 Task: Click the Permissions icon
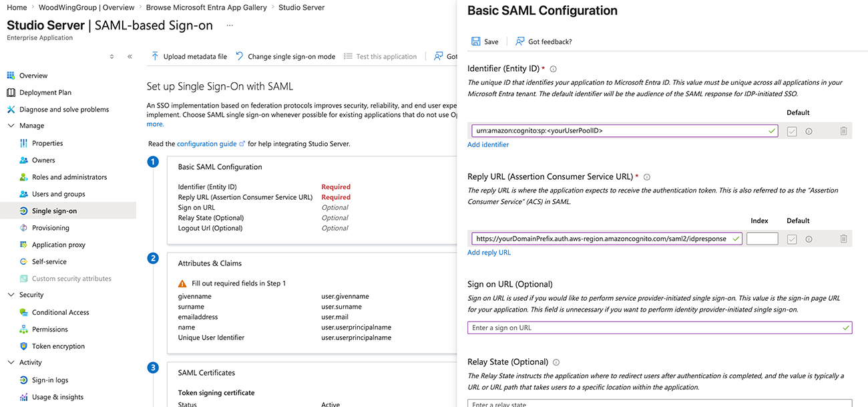point(24,329)
